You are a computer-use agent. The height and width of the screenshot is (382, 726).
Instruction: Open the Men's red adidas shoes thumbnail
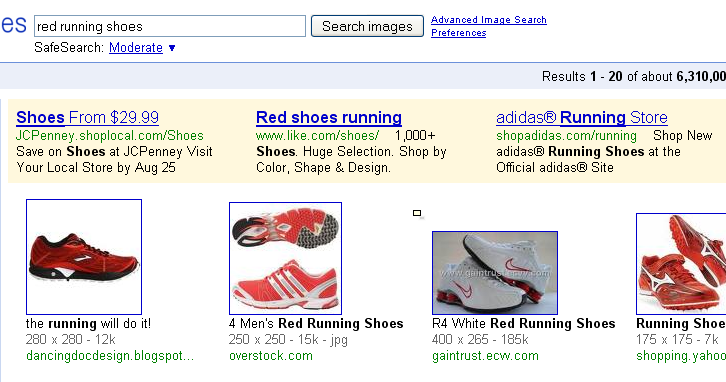tap(285, 258)
